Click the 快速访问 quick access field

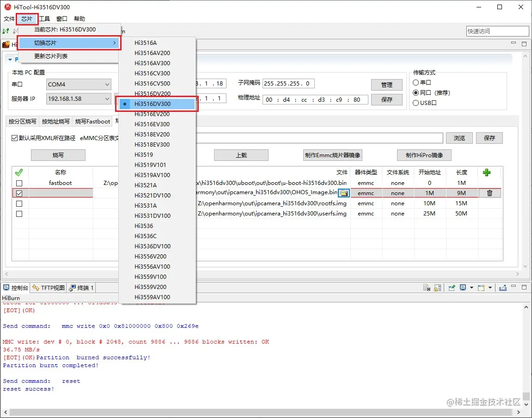(497, 31)
